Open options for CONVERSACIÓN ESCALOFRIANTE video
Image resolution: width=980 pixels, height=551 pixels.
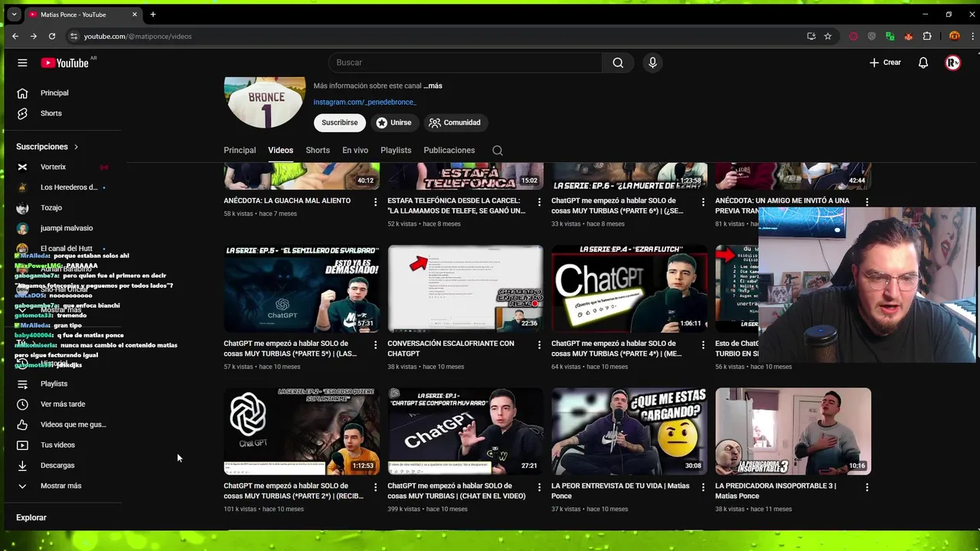[x=539, y=345]
